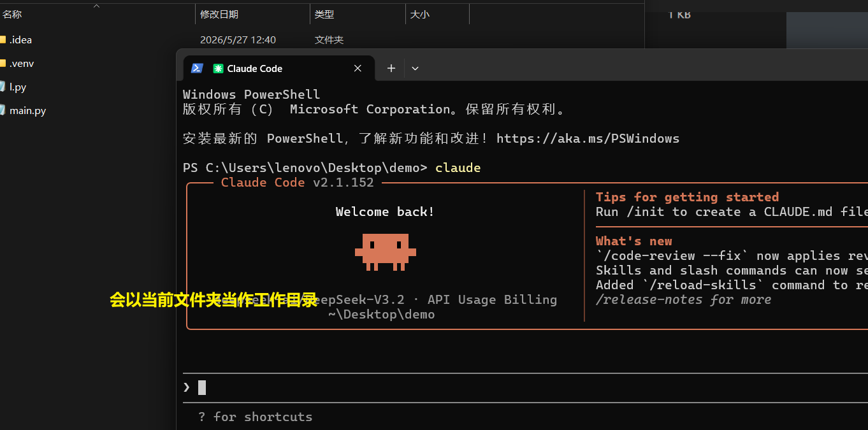Screen dimensions: 868x430
Task: Switch to the Claude Code tab
Action: coord(278,68)
